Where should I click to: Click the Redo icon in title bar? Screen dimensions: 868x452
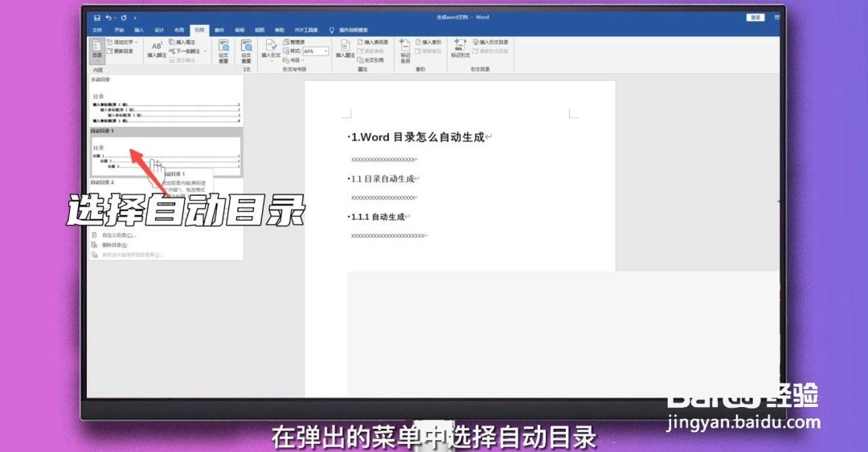click(124, 18)
